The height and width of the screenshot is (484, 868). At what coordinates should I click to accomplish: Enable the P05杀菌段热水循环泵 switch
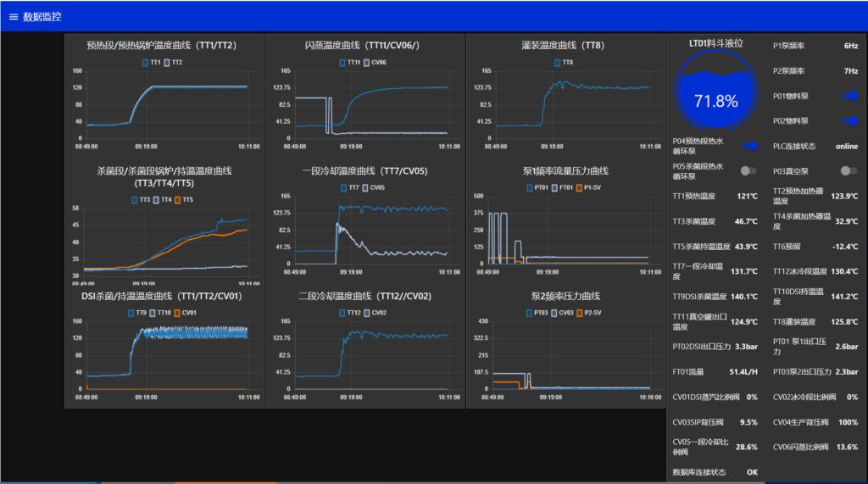[748, 171]
